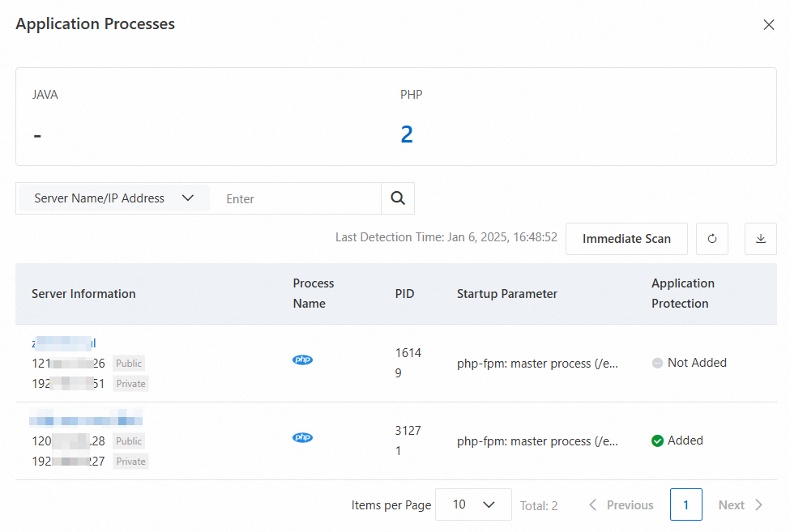Click Server Information column header
This screenshot has width=790, height=532.
(83, 293)
